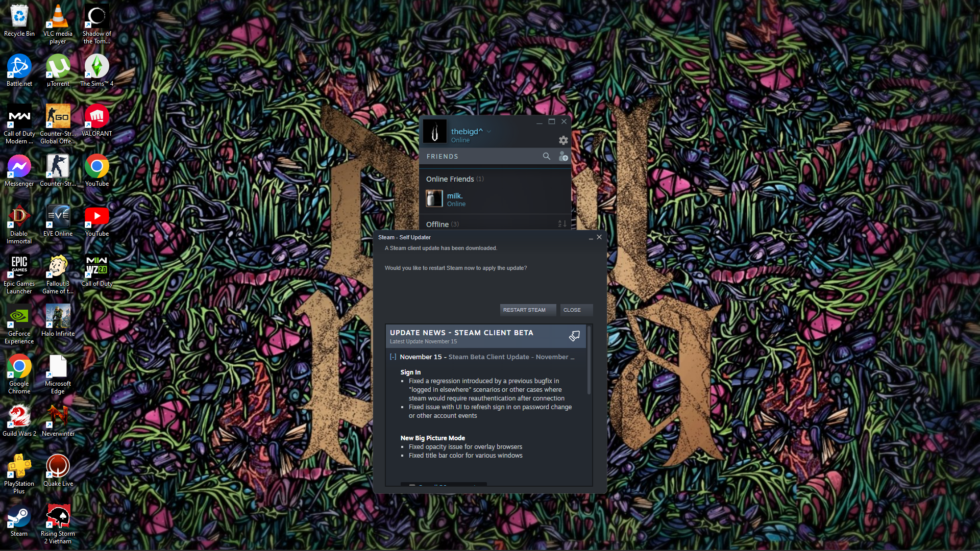
Task: Click the Add a Friend icon
Action: 563,156
